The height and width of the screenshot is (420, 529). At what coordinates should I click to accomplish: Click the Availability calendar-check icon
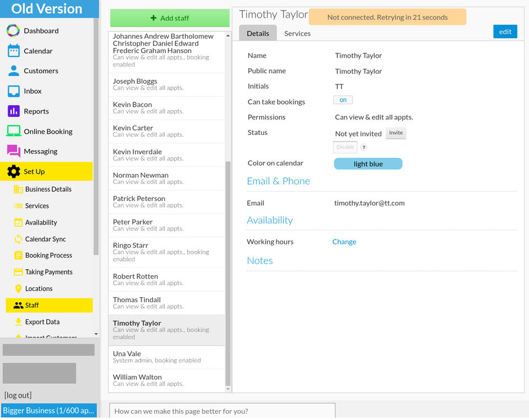(18, 222)
